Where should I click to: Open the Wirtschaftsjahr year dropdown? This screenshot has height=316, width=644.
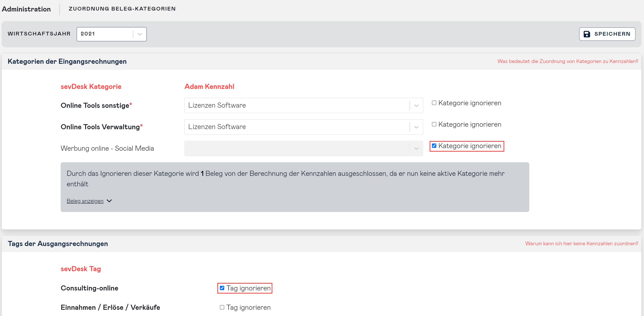(x=139, y=34)
